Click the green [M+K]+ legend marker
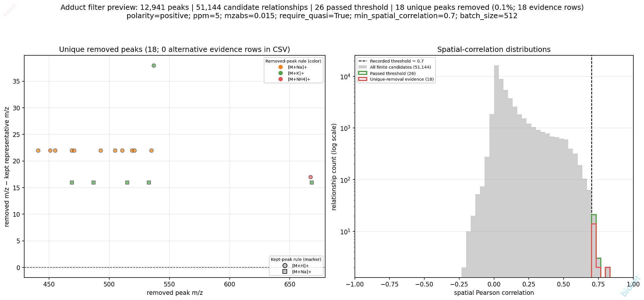This screenshot has height=300, width=644. coord(280,73)
